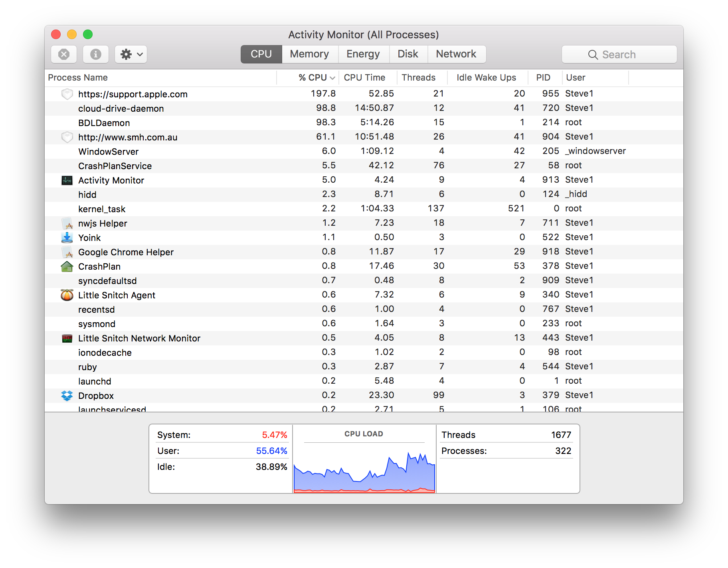Sort by Idle Wake Ups column
The width and height of the screenshot is (728, 568).
tap(487, 78)
